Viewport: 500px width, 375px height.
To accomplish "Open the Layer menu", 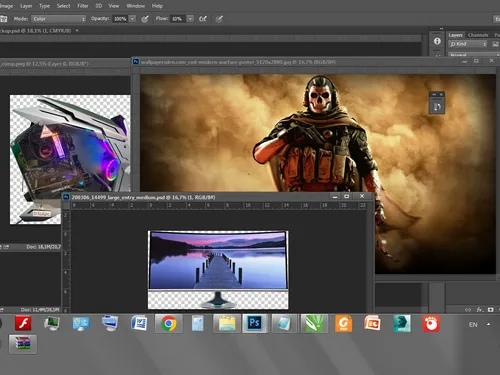I will coord(26,6).
